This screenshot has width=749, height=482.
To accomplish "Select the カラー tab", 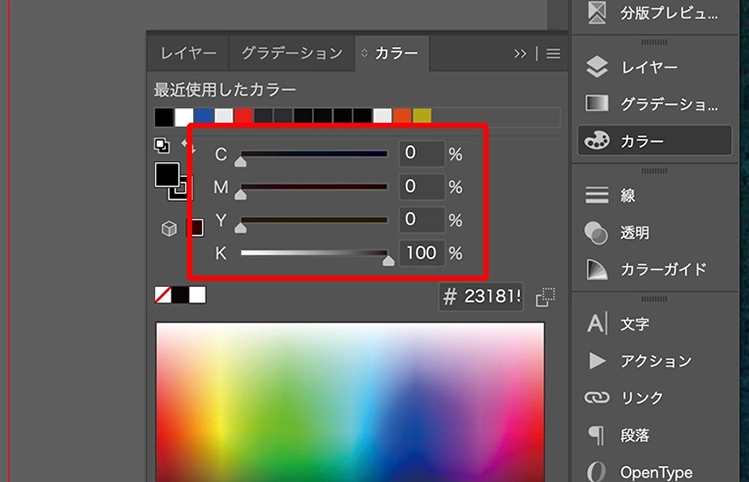I will [x=392, y=53].
